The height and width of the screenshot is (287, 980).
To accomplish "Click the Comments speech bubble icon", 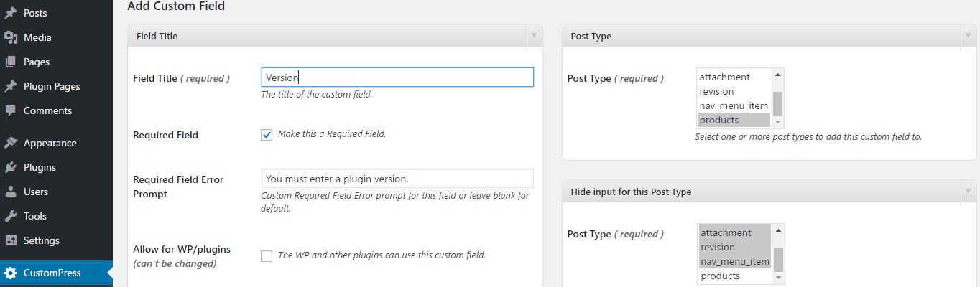I will tap(11, 110).
